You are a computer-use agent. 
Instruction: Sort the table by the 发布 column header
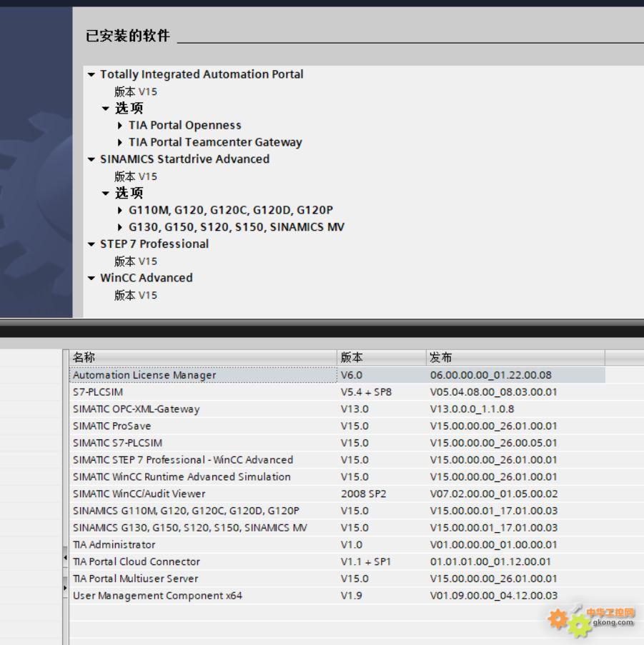point(515,357)
